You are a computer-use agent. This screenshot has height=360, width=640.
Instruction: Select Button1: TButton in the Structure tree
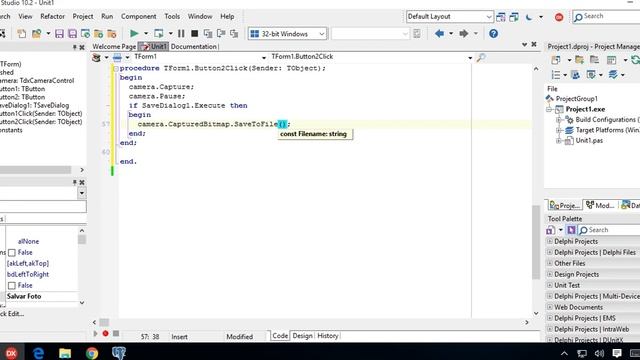click(x=23, y=89)
